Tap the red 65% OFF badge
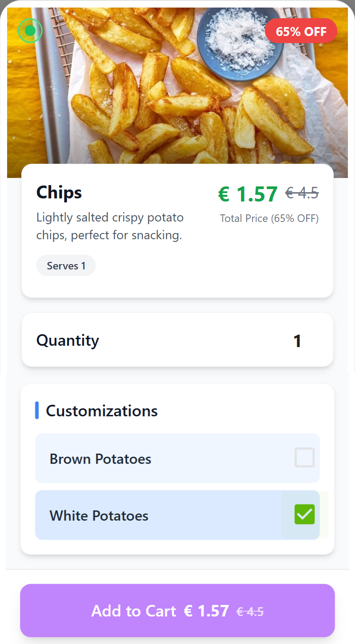The image size is (355, 644). (301, 32)
